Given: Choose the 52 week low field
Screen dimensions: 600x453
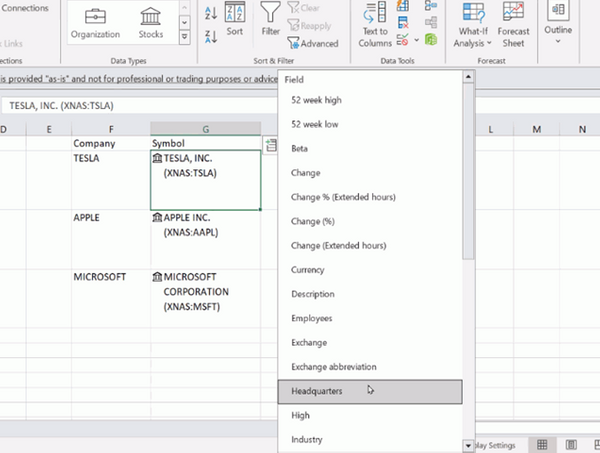Looking at the screenshot, I should [x=370, y=124].
